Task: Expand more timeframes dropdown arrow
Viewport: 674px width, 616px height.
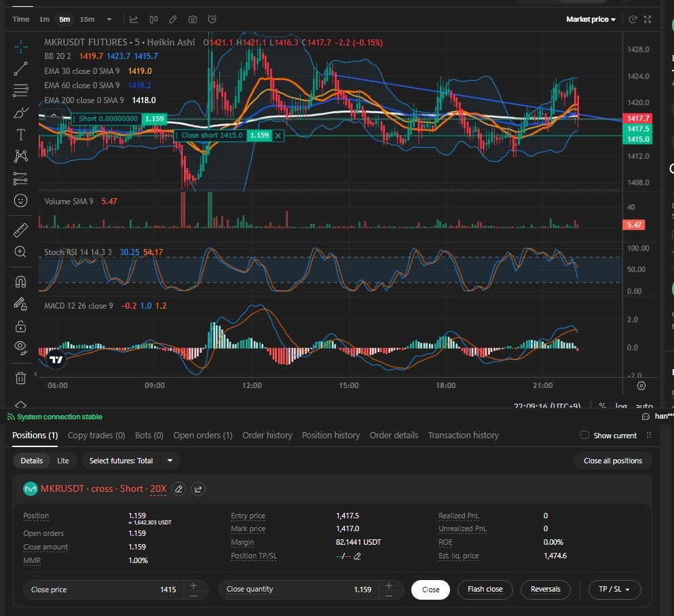Action: (109, 19)
